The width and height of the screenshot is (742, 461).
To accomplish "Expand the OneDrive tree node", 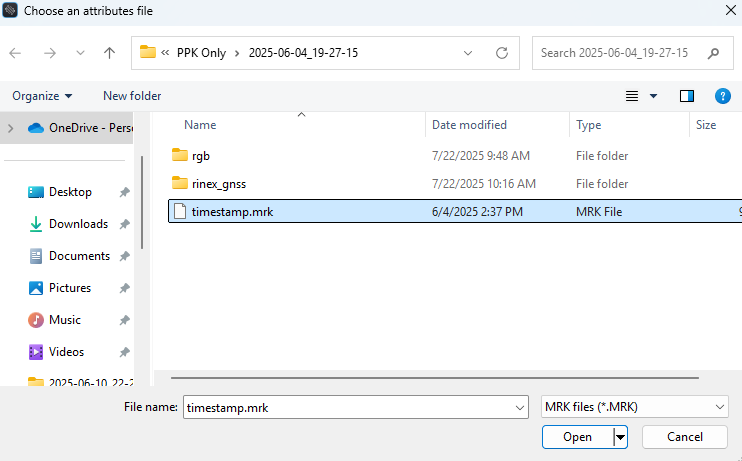I will point(11,128).
